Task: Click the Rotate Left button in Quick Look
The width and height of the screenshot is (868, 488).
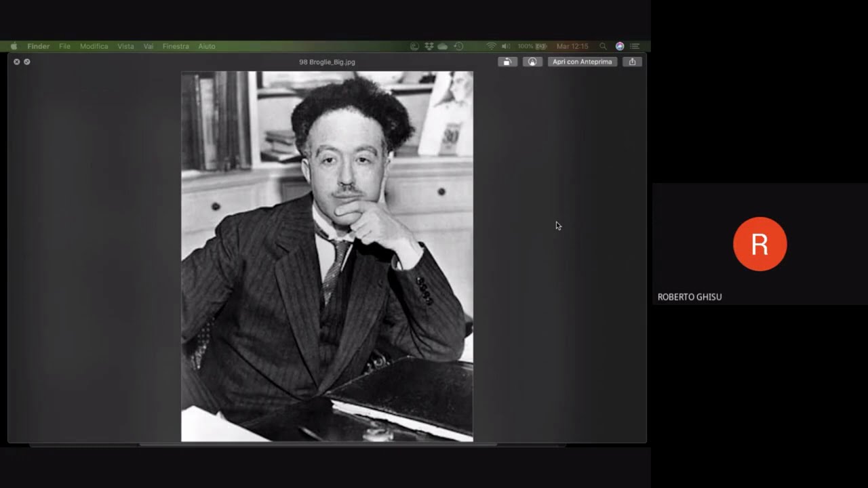Action: tap(507, 62)
